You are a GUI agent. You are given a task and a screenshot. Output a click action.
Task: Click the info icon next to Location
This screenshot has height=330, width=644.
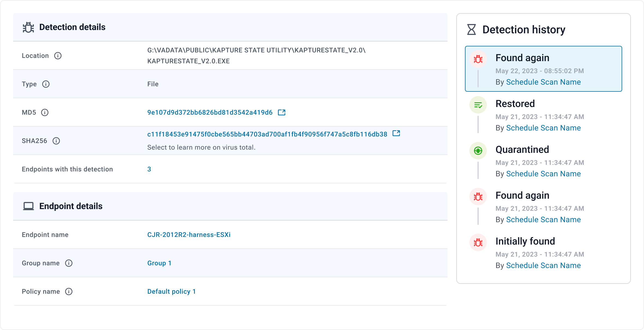click(58, 56)
